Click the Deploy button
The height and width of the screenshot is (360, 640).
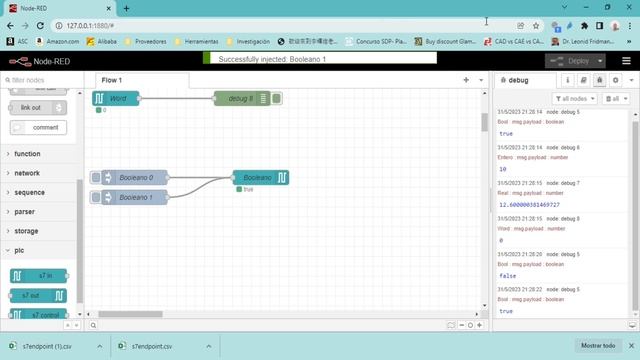coord(570,61)
